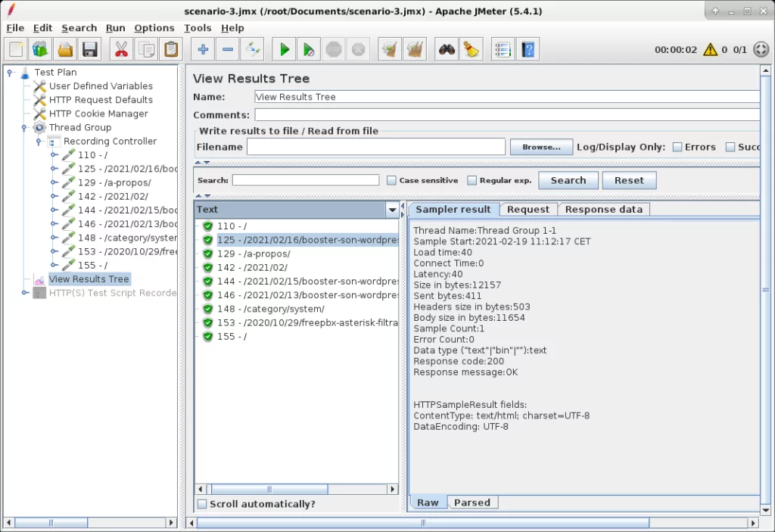Collapse the Test Plan tree node
The height and width of the screenshot is (532, 775).
pos(9,73)
